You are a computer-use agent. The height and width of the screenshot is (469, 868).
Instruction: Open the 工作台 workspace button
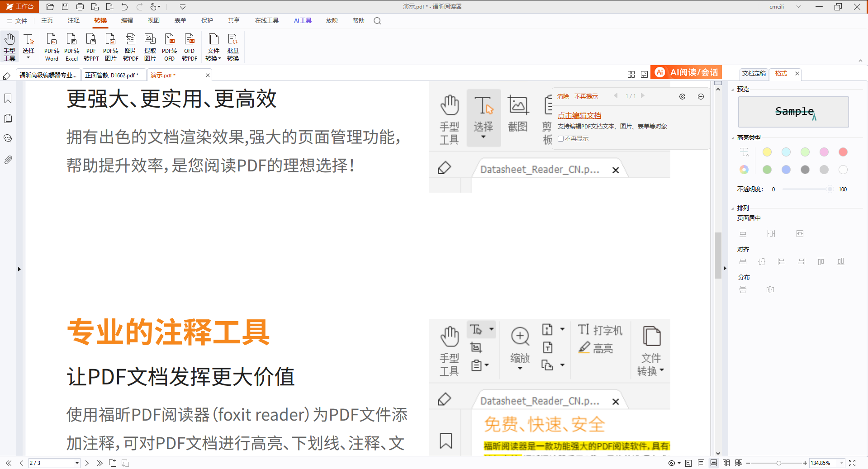click(20, 7)
